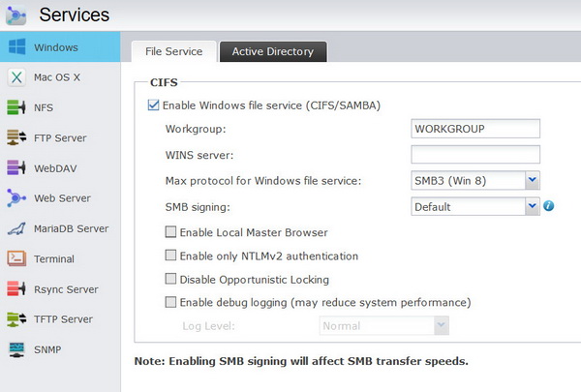Enable Local Master Browser checkbox
Screen dimensions: 581x392
(170, 232)
